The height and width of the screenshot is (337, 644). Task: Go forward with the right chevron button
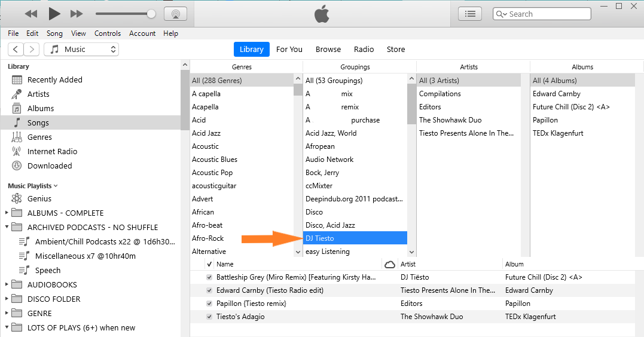[x=31, y=49]
